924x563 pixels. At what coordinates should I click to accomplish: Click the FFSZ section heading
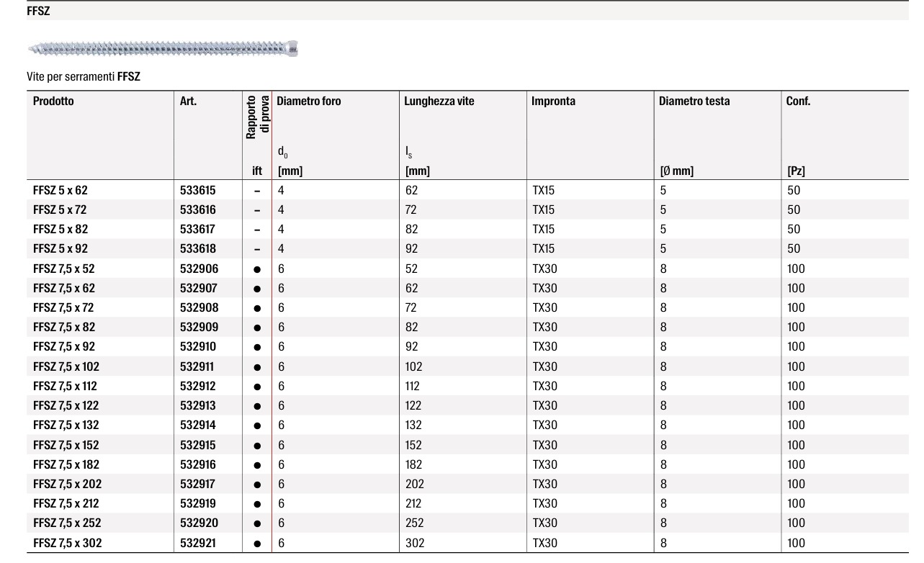[38, 11]
